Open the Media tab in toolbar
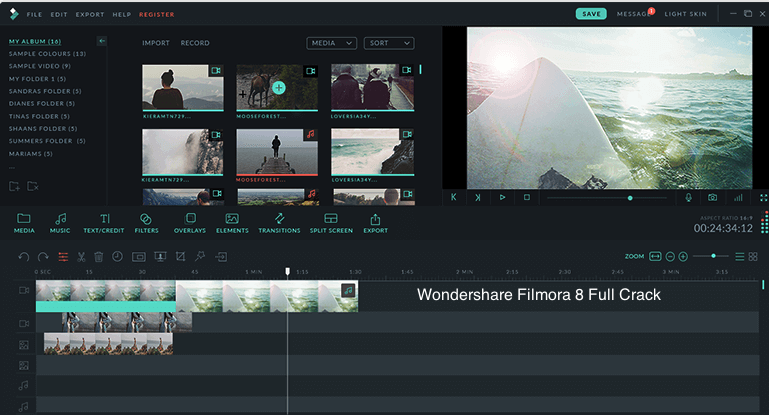 point(24,223)
